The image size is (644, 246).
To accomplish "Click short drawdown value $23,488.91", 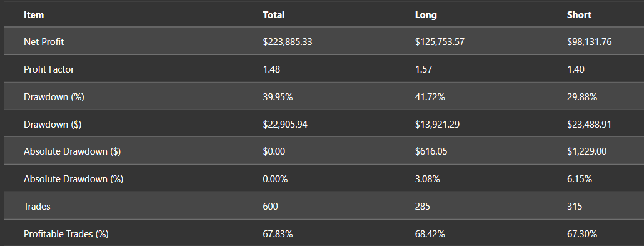I will tap(589, 124).
